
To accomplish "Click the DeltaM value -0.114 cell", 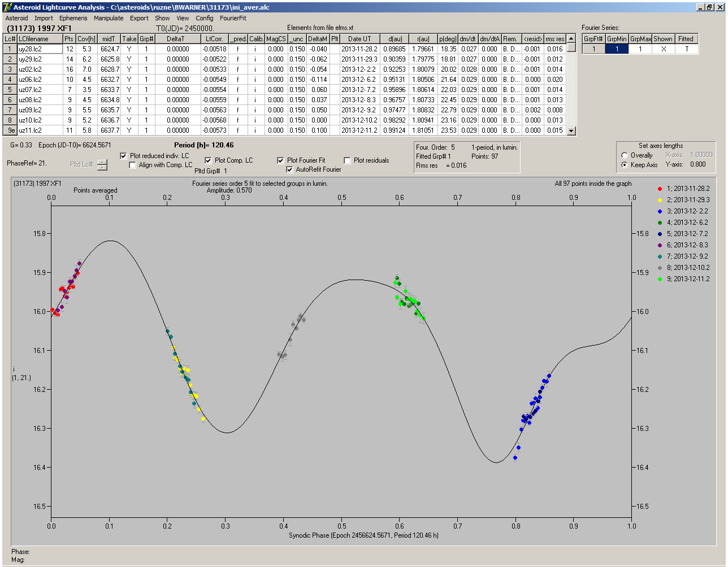I will (318, 80).
